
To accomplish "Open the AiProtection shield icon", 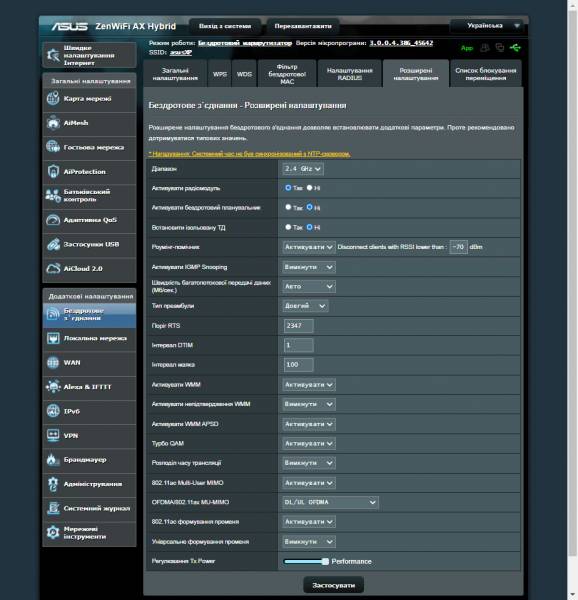I will click(53, 171).
